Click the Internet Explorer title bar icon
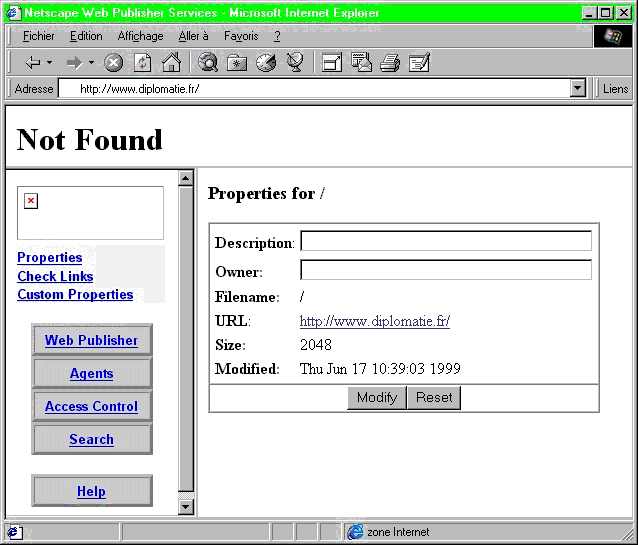The height and width of the screenshot is (545, 638). (x=13, y=13)
